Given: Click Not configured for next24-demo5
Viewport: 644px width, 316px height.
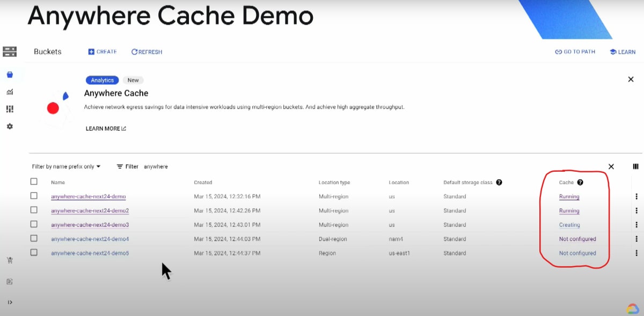Looking at the screenshot, I should click(577, 253).
